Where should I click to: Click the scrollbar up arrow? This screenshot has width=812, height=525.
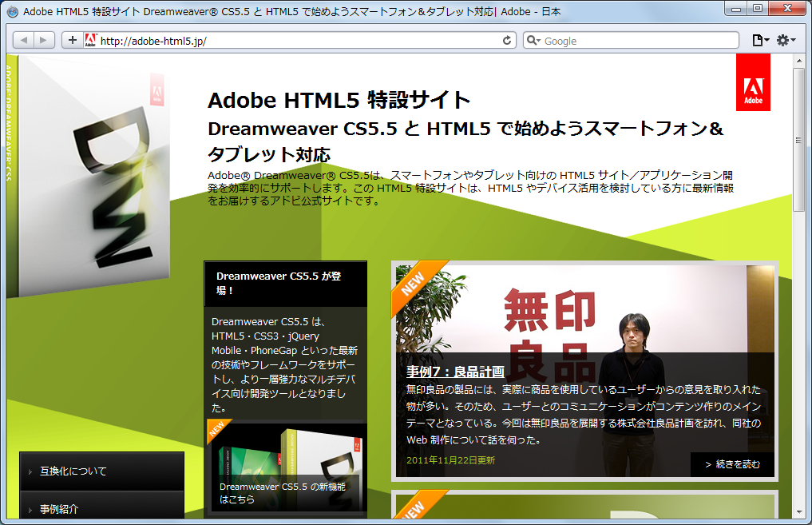[x=798, y=61]
